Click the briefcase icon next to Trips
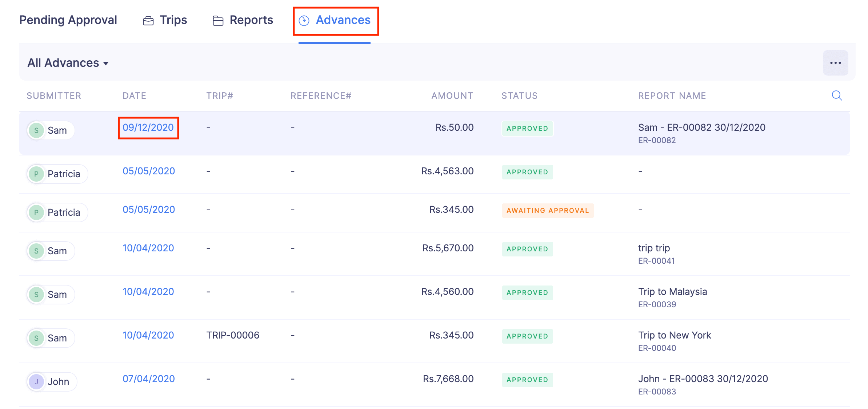The height and width of the screenshot is (409, 868). pos(148,21)
